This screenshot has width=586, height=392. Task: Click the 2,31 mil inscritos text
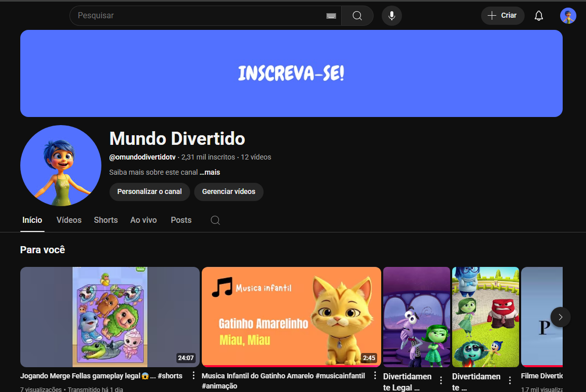pyautogui.click(x=208, y=157)
